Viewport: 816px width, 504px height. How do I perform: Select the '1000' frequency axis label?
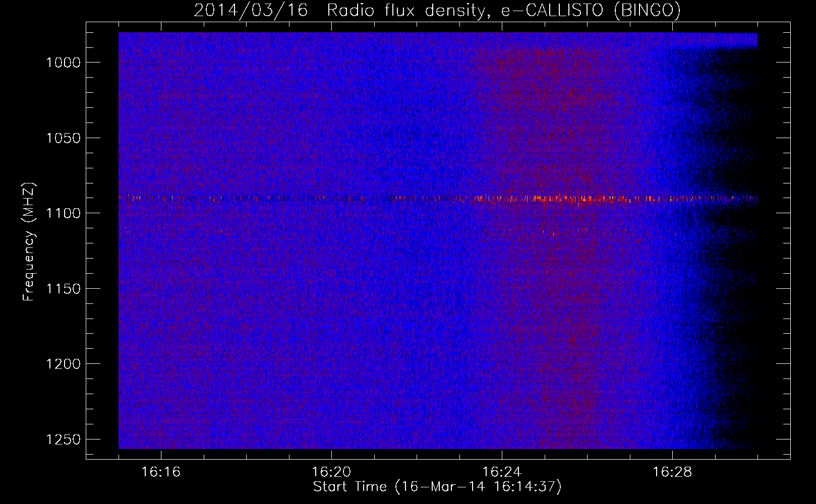pyautogui.click(x=63, y=62)
